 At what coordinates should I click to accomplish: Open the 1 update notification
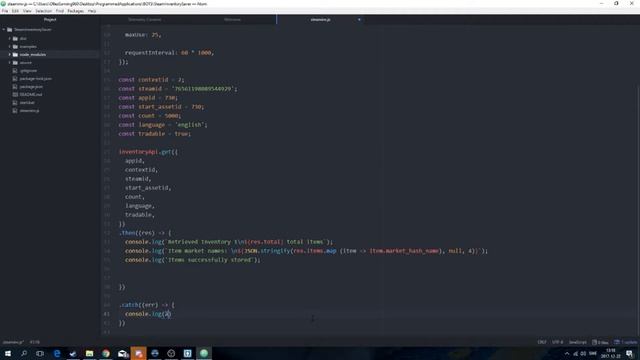pos(625,342)
